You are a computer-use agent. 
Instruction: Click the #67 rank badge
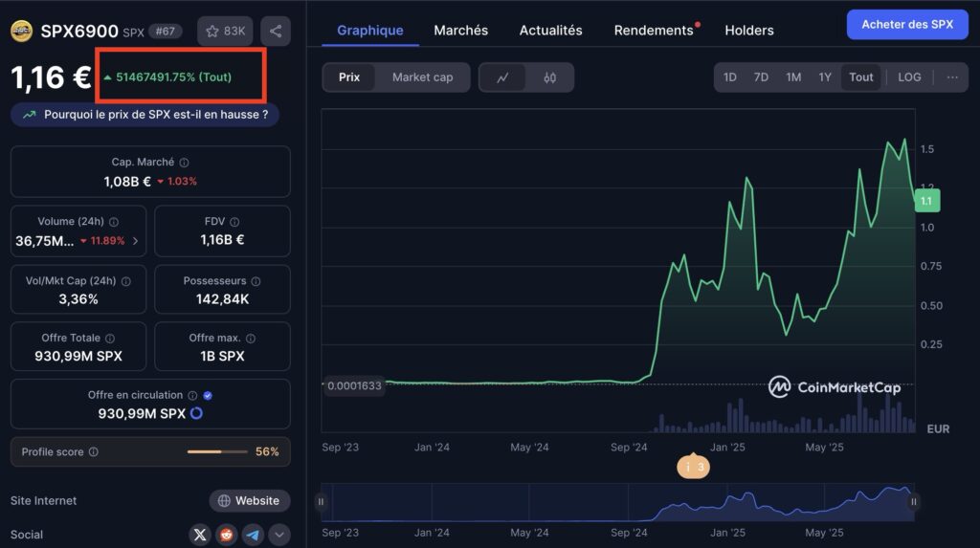pos(166,32)
